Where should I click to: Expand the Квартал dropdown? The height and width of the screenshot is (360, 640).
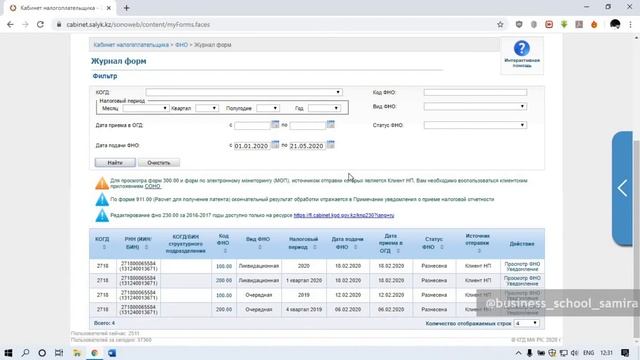click(207, 108)
